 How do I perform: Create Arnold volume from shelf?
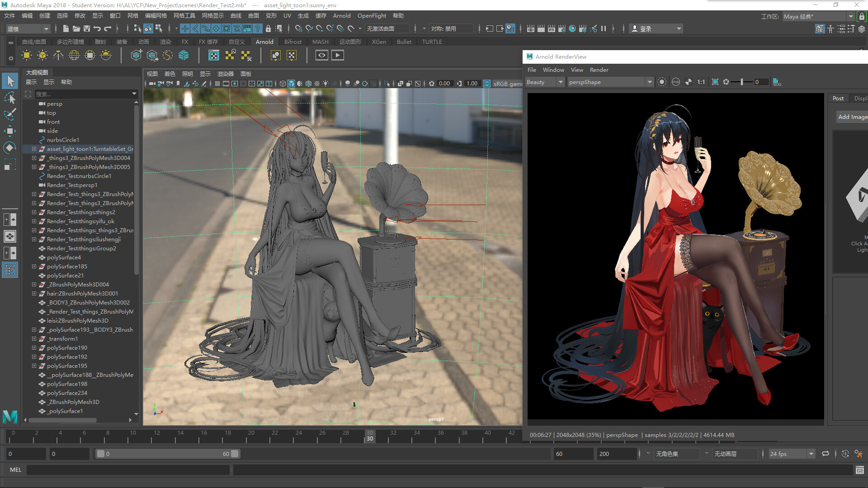tap(184, 55)
